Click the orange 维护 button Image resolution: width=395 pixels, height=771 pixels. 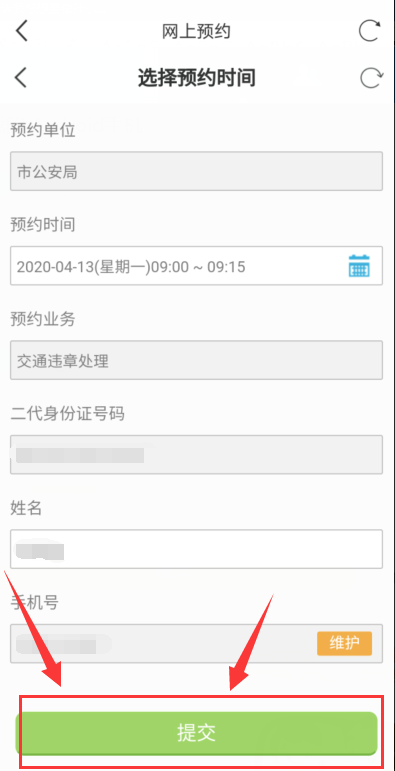pyautogui.click(x=344, y=644)
